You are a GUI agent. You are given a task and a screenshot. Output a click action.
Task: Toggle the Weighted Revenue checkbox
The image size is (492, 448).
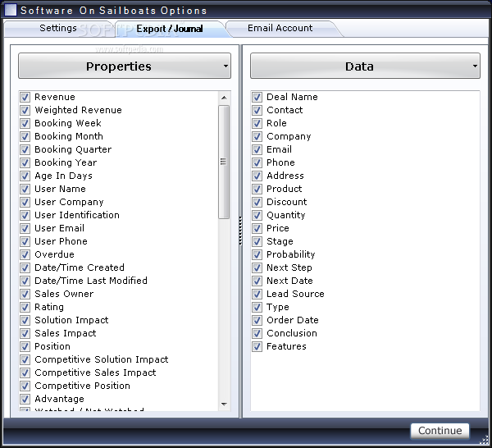pos(25,110)
